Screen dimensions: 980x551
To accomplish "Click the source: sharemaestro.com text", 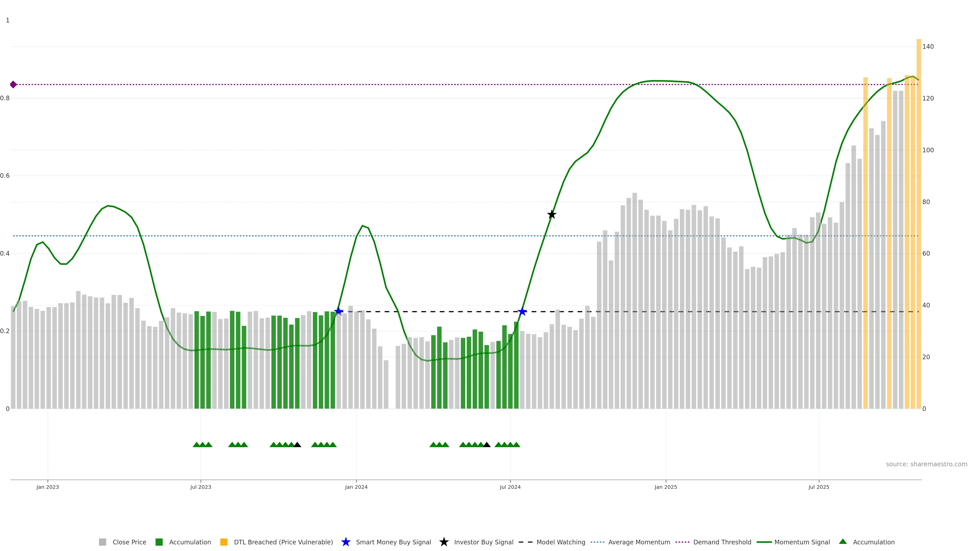I will click(x=926, y=464).
